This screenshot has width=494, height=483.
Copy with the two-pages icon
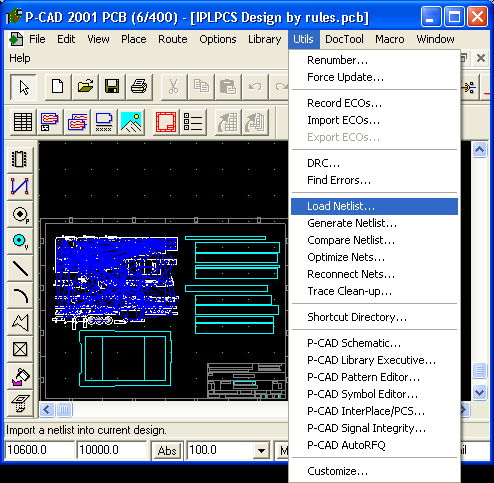click(201, 87)
